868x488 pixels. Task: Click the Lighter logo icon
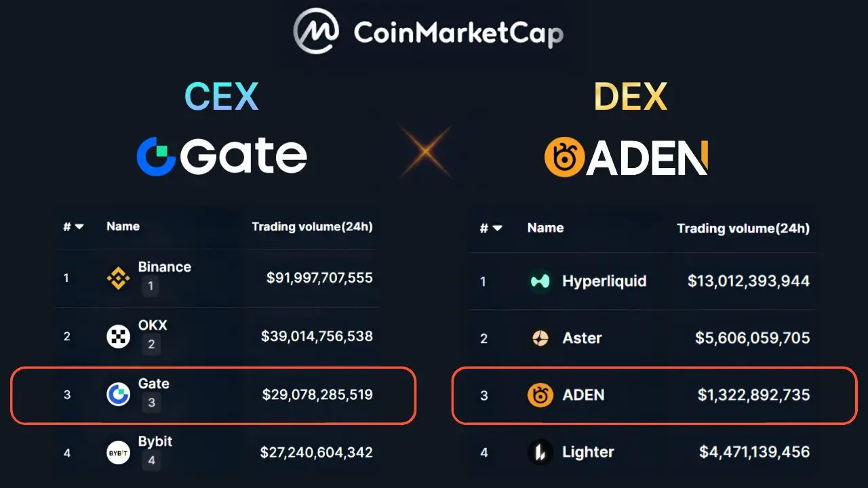click(540, 452)
